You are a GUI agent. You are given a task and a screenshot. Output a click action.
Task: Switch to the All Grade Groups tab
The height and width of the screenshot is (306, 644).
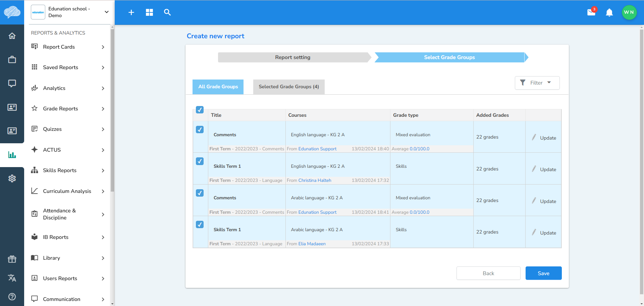coord(218,87)
